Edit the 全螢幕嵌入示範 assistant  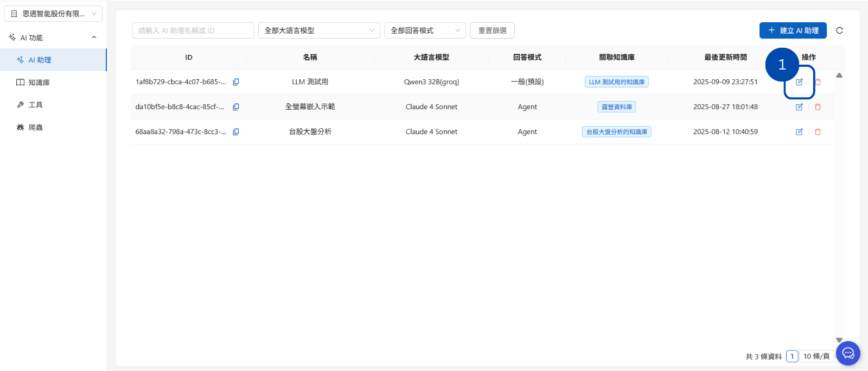click(x=799, y=107)
